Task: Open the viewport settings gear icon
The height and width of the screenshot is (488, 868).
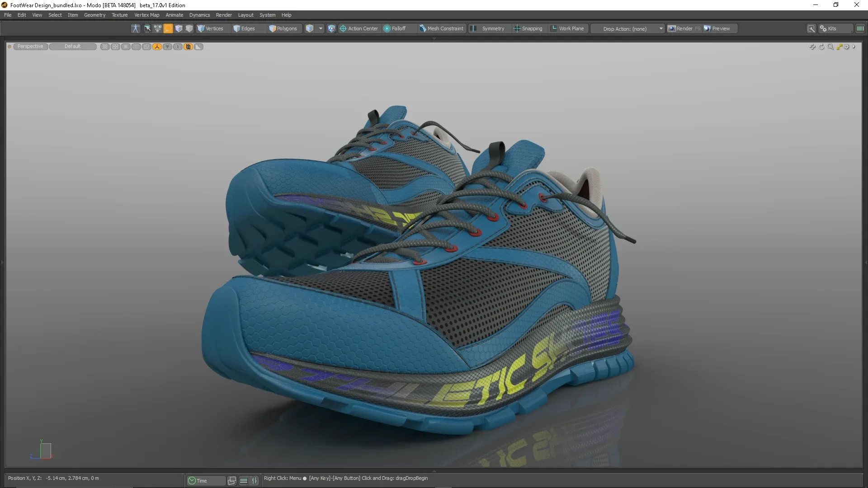Action: pos(847,47)
